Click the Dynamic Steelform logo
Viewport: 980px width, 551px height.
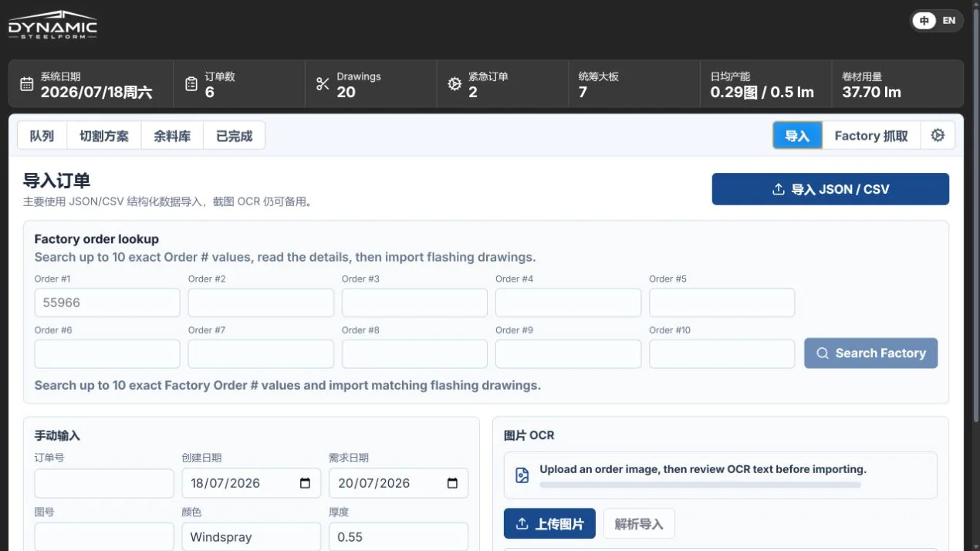52,25
